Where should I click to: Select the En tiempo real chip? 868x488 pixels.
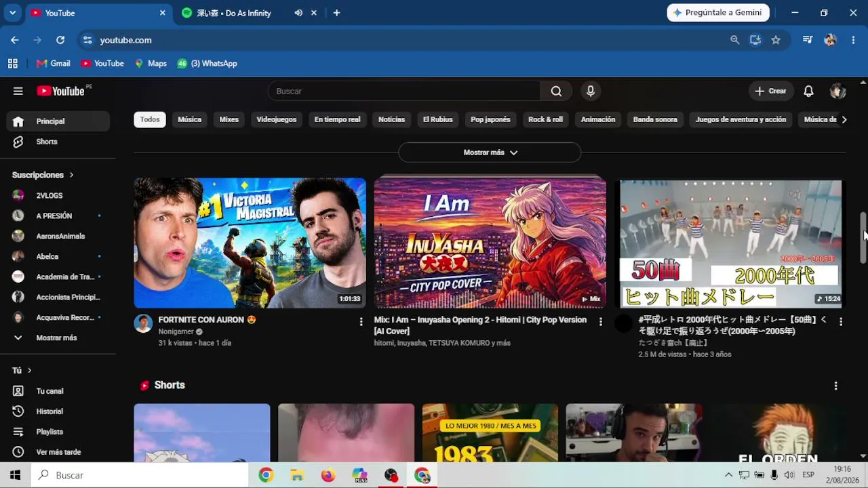pyautogui.click(x=337, y=119)
